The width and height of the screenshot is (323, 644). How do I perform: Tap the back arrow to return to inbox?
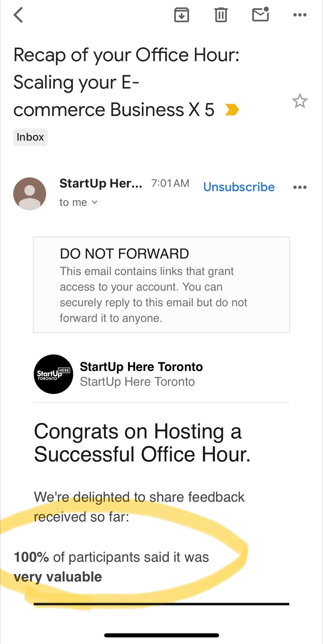point(19,15)
